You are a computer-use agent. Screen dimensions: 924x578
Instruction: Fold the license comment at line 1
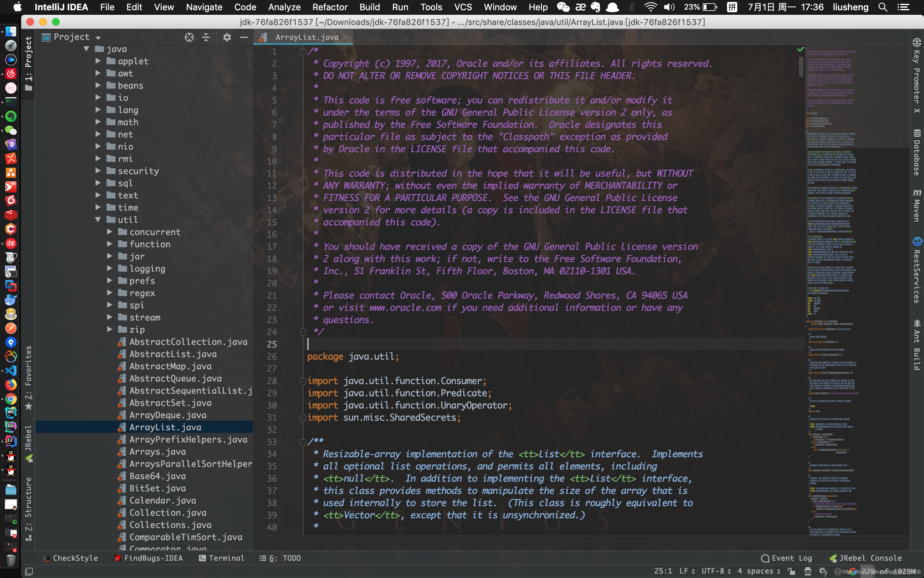(x=303, y=51)
